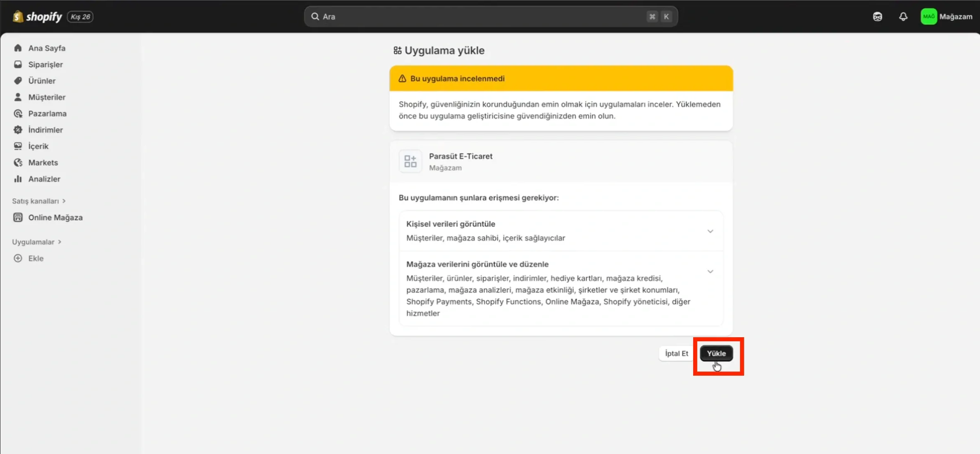The image size is (980, 454).
Task: Click the Müşteriler person icon
Action: click(x=18, y=97)
